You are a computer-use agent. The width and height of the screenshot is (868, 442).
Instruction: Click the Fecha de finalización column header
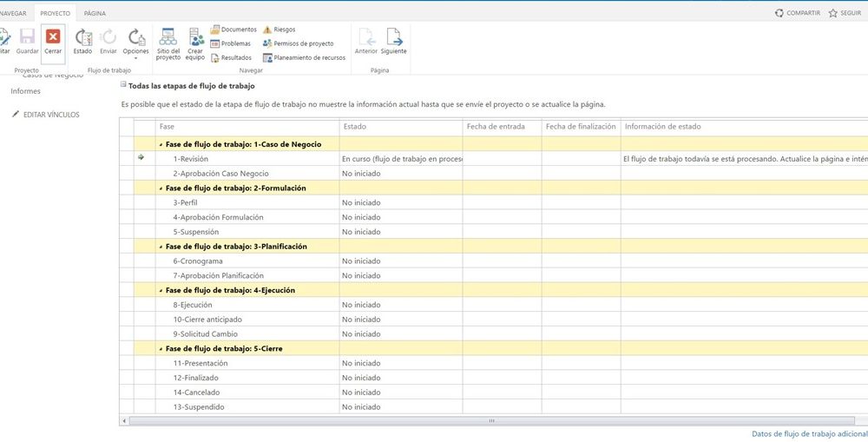point(582,127)
